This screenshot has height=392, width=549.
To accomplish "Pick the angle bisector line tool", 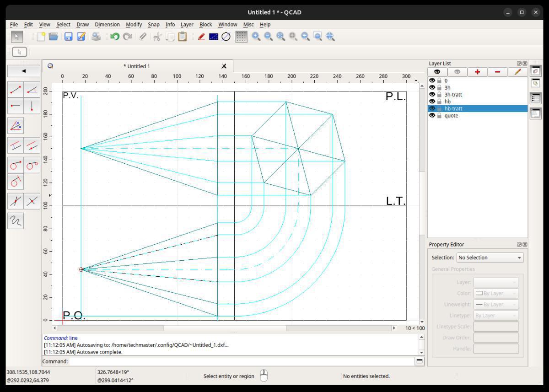I will pos(16,125).
